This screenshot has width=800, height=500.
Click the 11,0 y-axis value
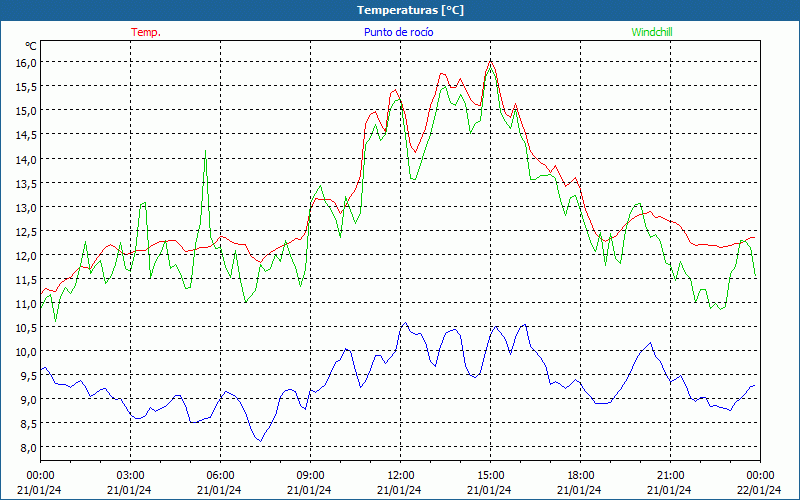click(x=27, y=304)
